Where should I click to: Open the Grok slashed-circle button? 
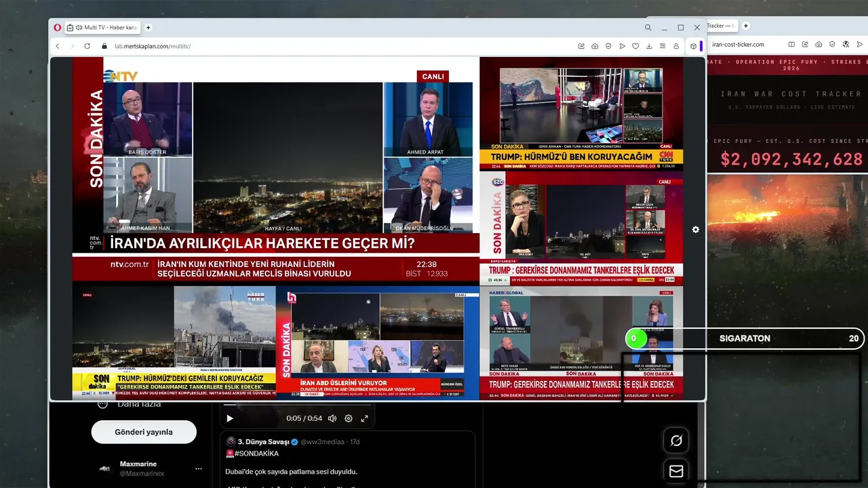676,441
